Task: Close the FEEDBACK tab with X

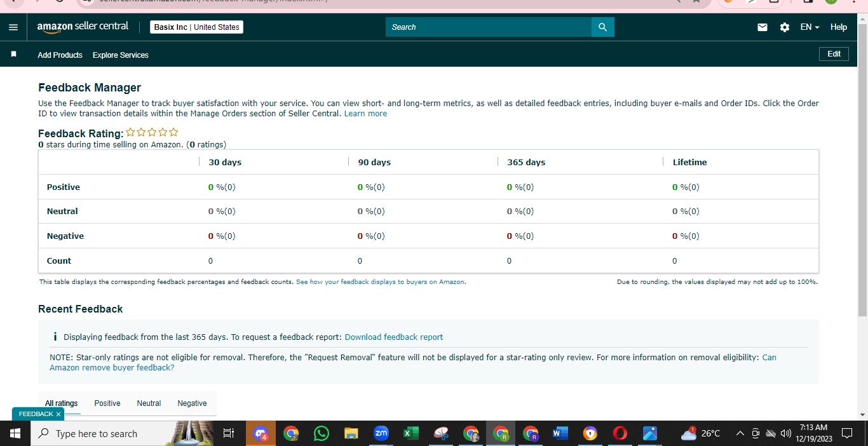Action: point(58,414)
